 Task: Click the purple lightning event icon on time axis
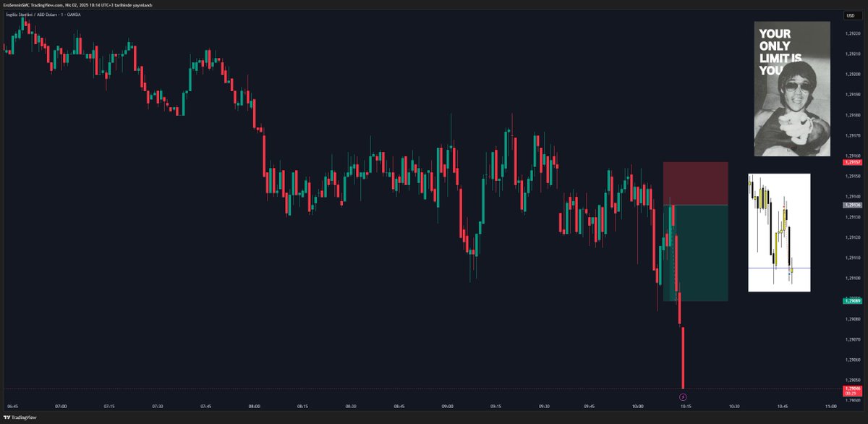(x=683, y=397)
